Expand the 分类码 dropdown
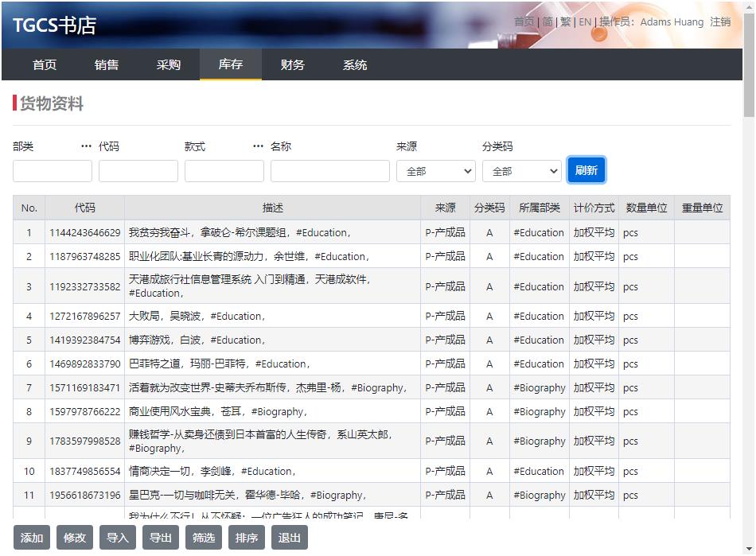The height and width of the screenshot is (556, 756). [x=522, y=171]
